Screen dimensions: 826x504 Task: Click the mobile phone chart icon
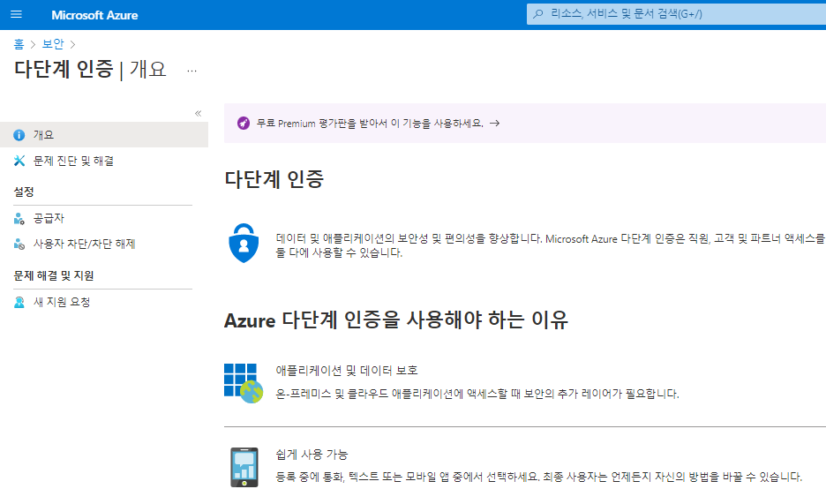244,467
